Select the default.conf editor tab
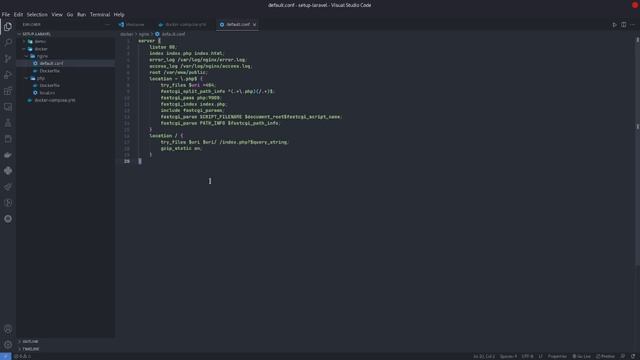 click(x=238, y=24)
